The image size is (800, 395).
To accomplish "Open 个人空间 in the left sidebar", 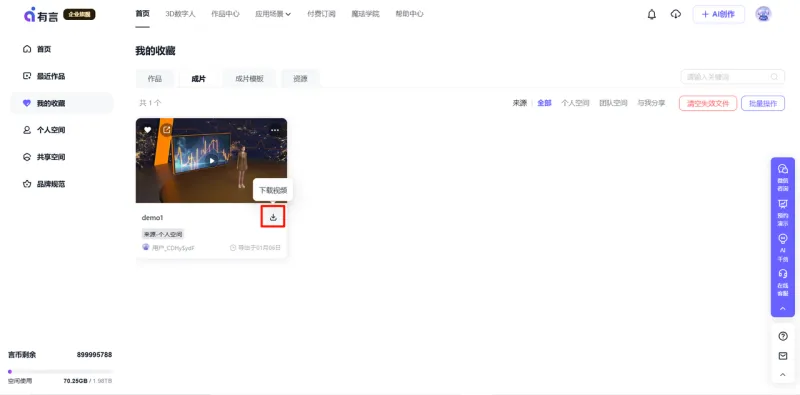I will [x=61, y=130].
